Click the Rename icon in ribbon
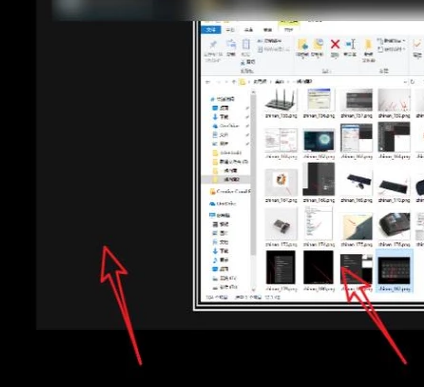The width and height of the screenshot is (424, 387). coord(351,44)
